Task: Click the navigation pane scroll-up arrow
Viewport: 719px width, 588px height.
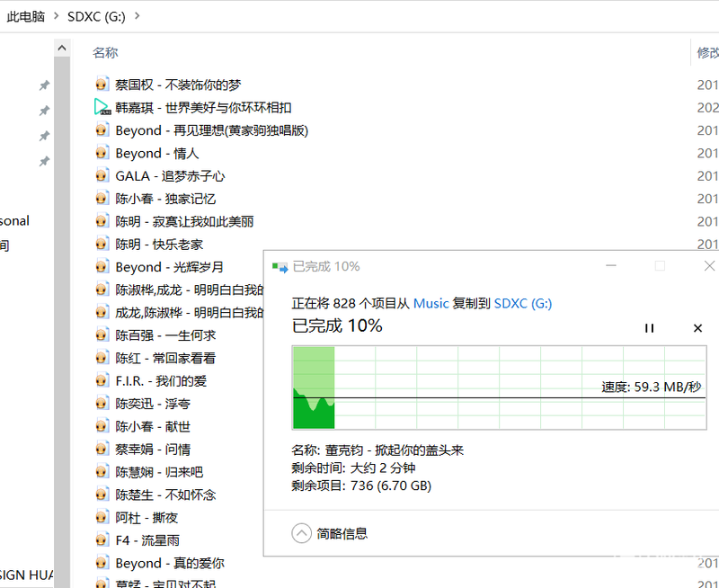Action: pos(62,48)
